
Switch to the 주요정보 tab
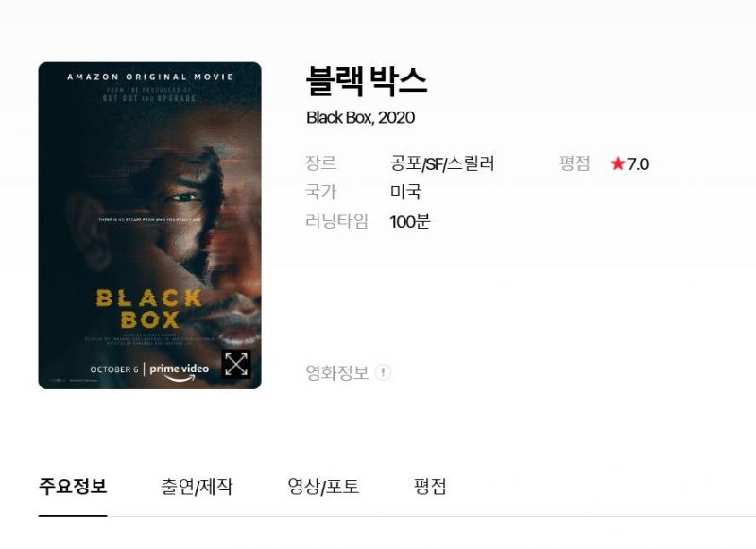coord(73,487)
